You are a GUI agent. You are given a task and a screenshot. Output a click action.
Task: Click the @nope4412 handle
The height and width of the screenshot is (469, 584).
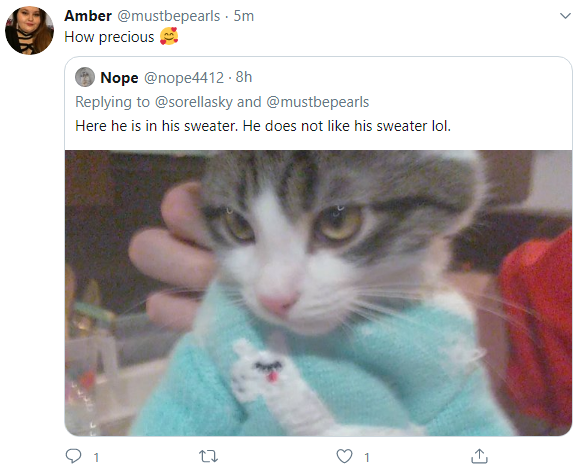click(x=184, y=78)
